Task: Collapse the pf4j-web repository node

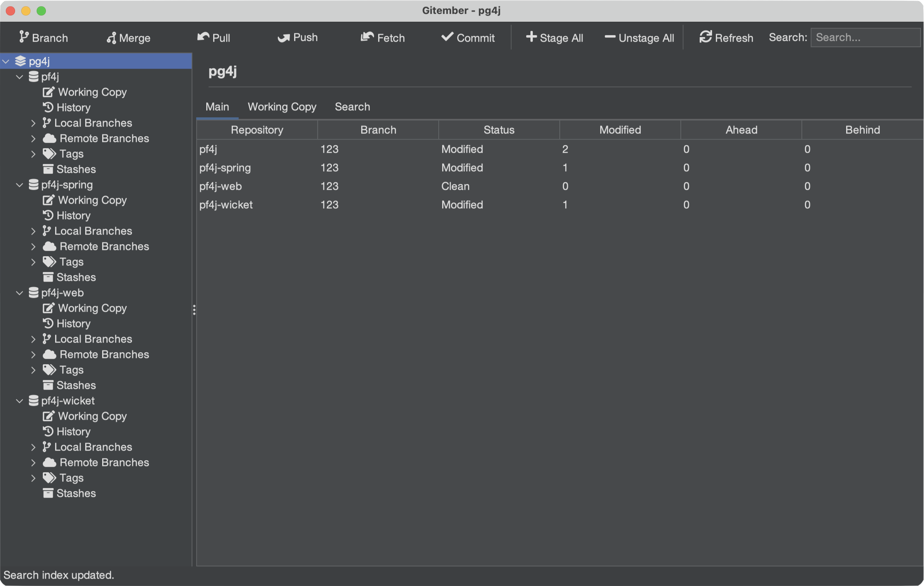Action: point(19,293)
